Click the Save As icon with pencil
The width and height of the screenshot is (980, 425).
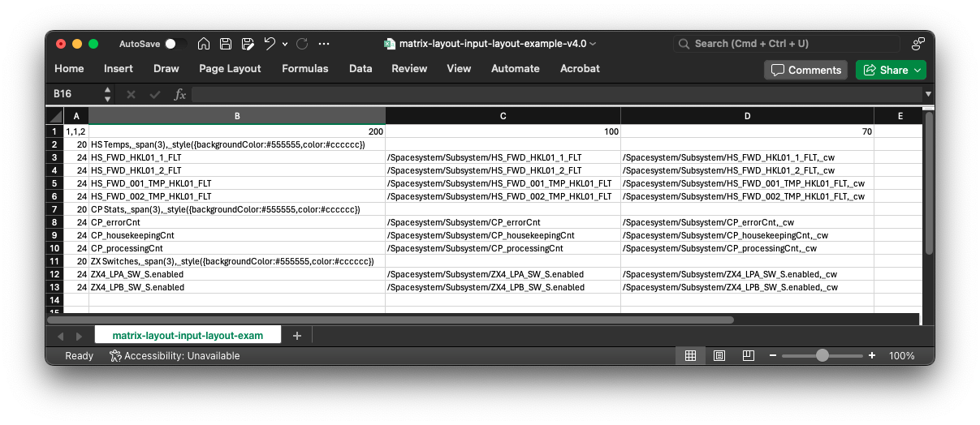[248, 44]
